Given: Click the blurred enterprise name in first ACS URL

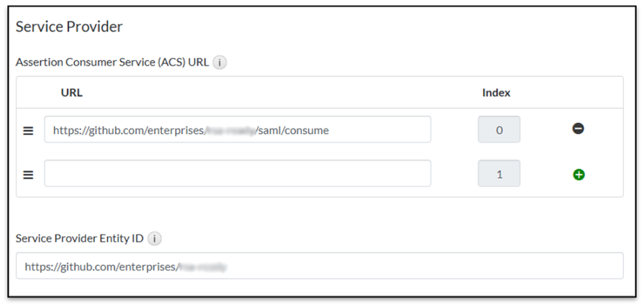Looking at the screenshot, I should click(229, 131).
